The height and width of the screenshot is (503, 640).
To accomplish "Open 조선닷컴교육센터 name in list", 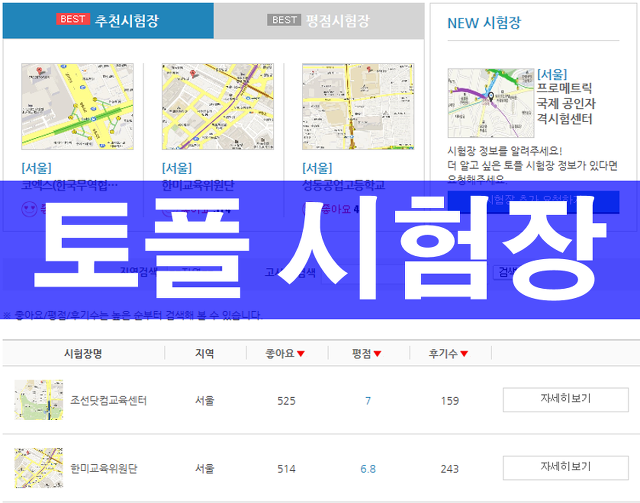I will (109, 400).
